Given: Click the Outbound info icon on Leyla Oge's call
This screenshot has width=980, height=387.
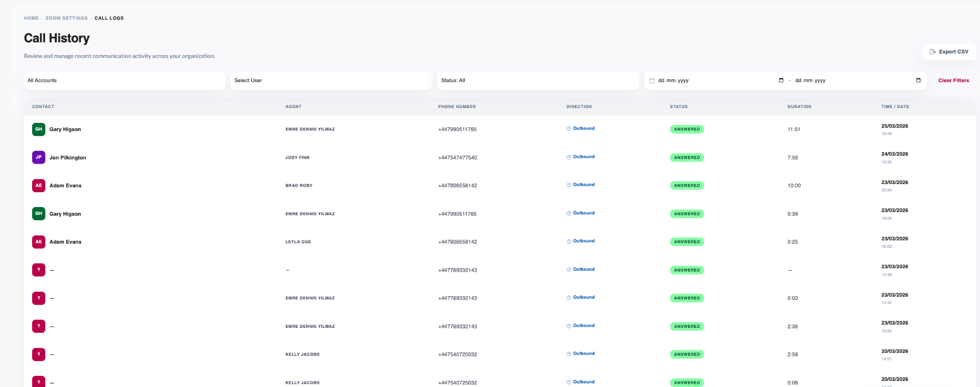Looking at the screenshot, I should click(x=569, y=241).
